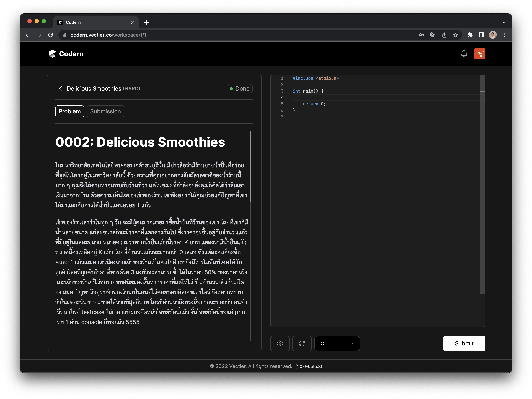Viewport: 532px width, 399px height.
Task: Toggle the browser side panel
Action: (x=481, y=35)
